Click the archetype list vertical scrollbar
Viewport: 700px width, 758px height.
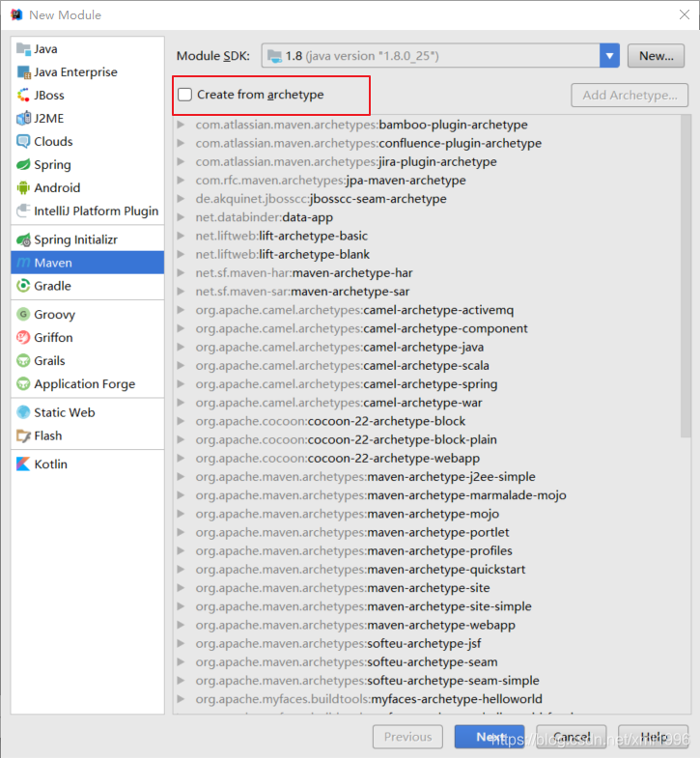pos(686,276)
